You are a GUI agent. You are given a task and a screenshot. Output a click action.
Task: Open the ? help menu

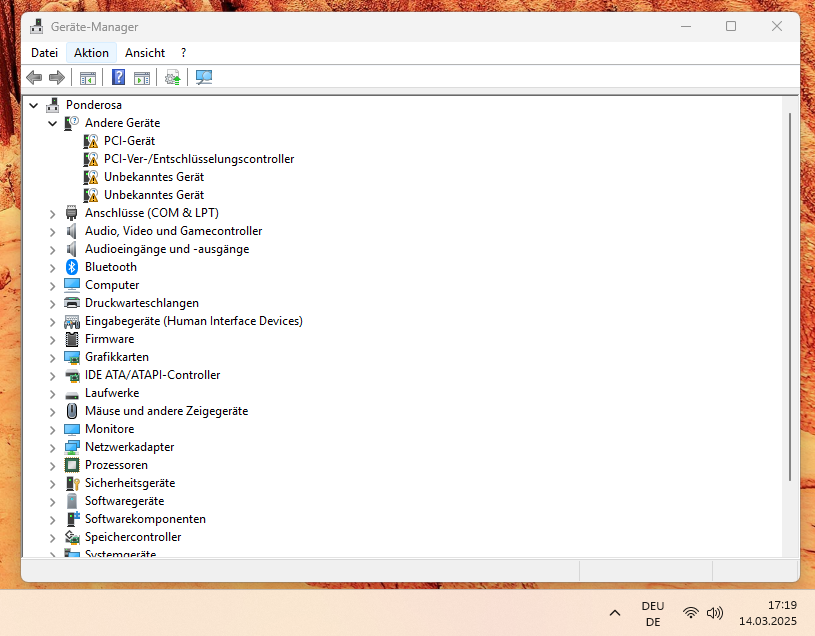[x=183, y=53]
